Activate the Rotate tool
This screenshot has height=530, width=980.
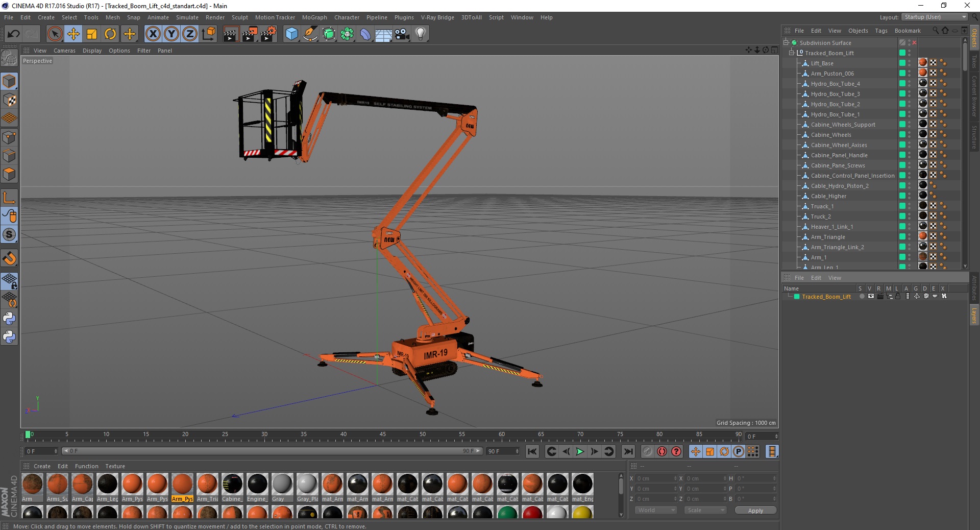110,34
